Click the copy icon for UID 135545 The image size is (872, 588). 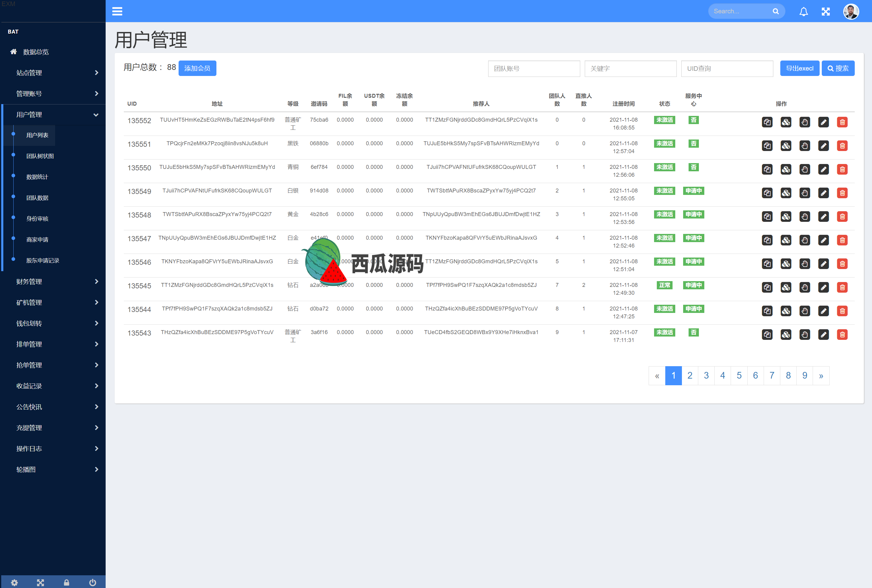pyautogui.click(x=767, y=287)
